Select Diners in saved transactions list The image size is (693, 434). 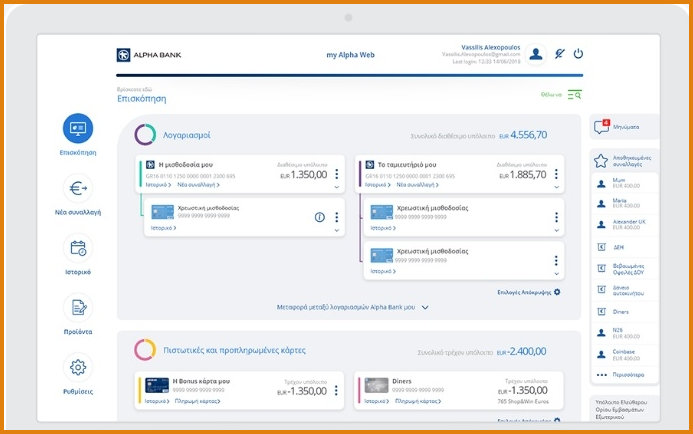[x=624, y=312]
